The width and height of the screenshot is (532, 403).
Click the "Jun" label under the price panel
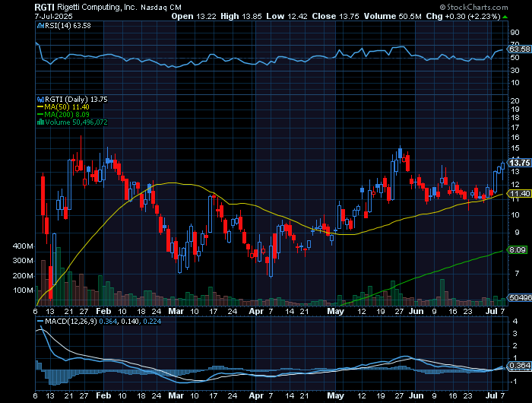pos(416,311)
